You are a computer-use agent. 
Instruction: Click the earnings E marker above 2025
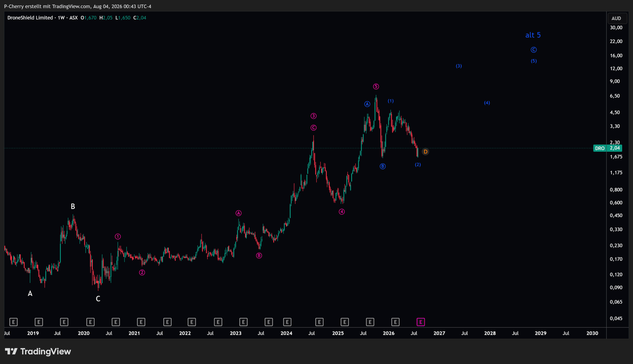[x=345, y=322]
